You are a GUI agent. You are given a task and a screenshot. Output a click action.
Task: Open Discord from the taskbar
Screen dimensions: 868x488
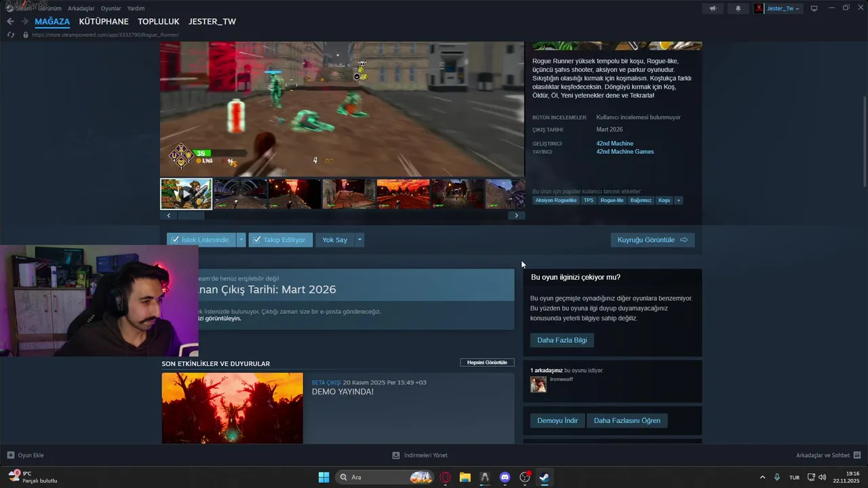point(505,477)
